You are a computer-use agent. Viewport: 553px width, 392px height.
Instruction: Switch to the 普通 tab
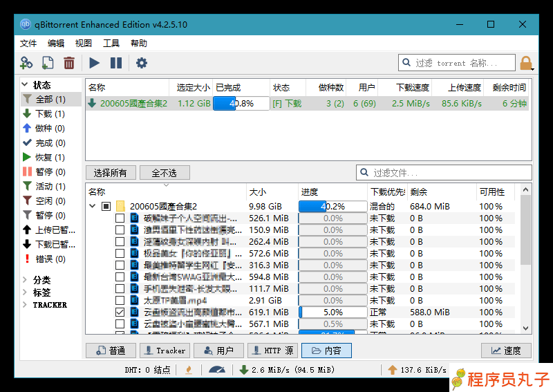[111, 351]
